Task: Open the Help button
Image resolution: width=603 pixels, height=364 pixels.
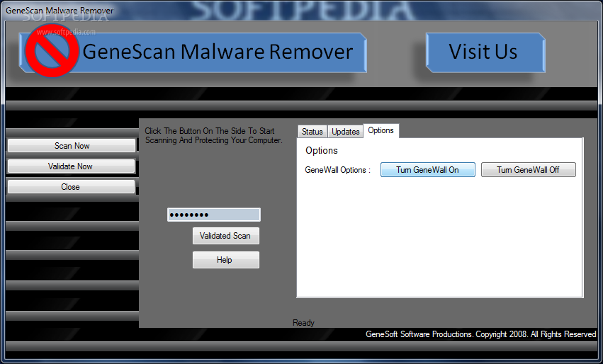Action: (x=226, y=260)
